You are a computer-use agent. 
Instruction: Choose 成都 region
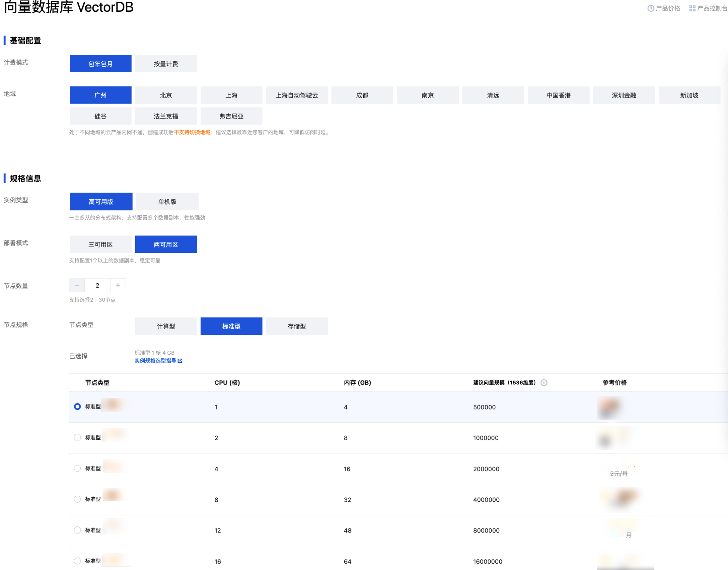(362, 95)
